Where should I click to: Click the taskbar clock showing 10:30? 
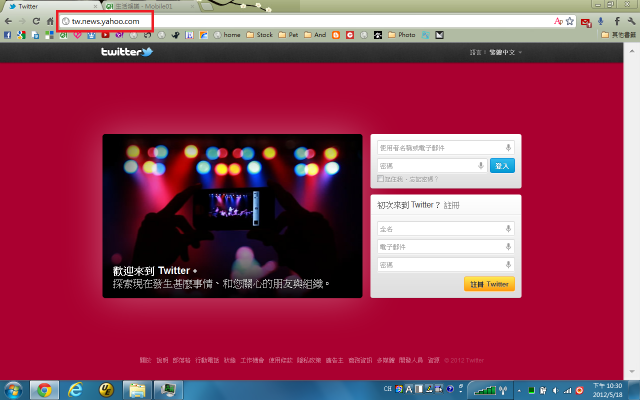pos(607,390)
